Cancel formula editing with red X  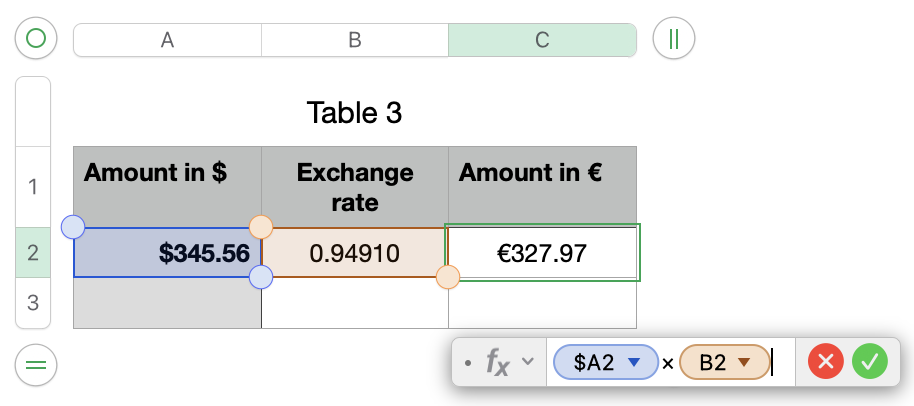[826, 362]
